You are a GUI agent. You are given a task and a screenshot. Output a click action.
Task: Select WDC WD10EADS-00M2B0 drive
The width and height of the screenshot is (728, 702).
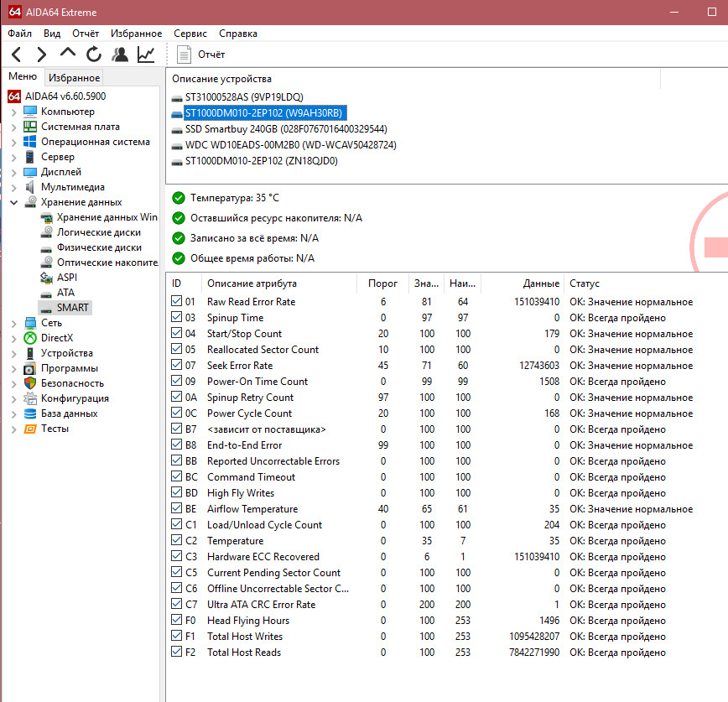291,145
